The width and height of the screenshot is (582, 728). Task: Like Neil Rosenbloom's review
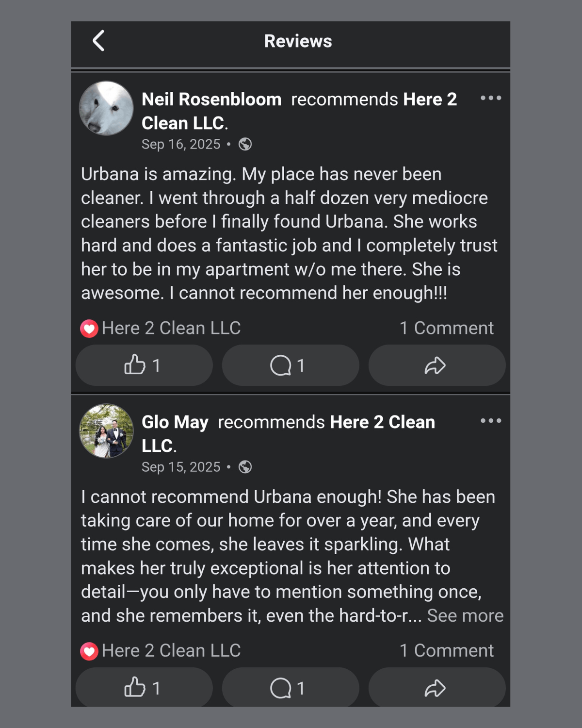click(x=144, y=365)
